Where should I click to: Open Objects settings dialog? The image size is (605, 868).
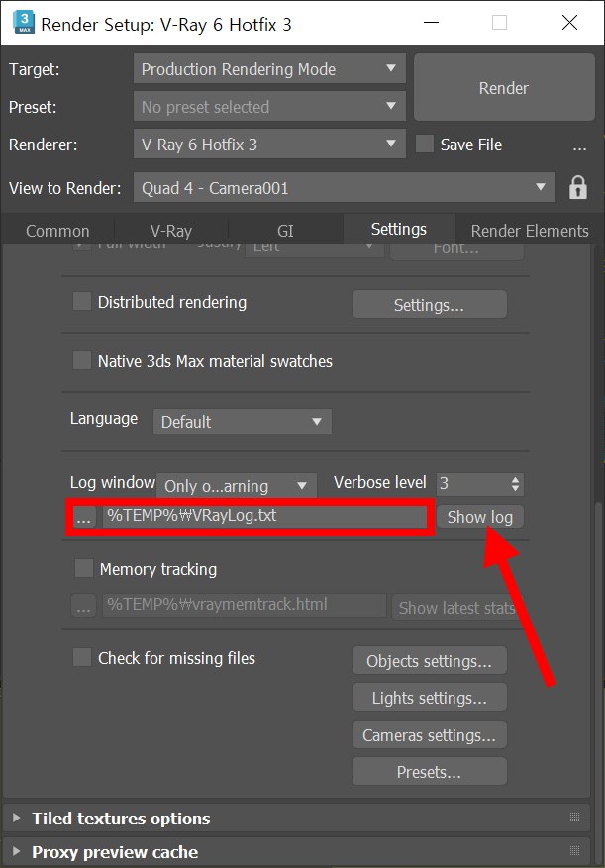(430, 661)
